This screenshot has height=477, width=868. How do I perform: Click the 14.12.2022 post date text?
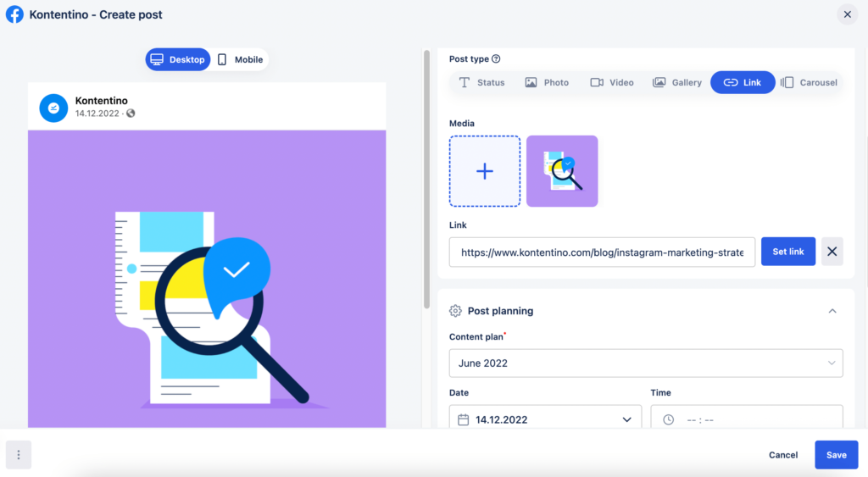[97, 114]
